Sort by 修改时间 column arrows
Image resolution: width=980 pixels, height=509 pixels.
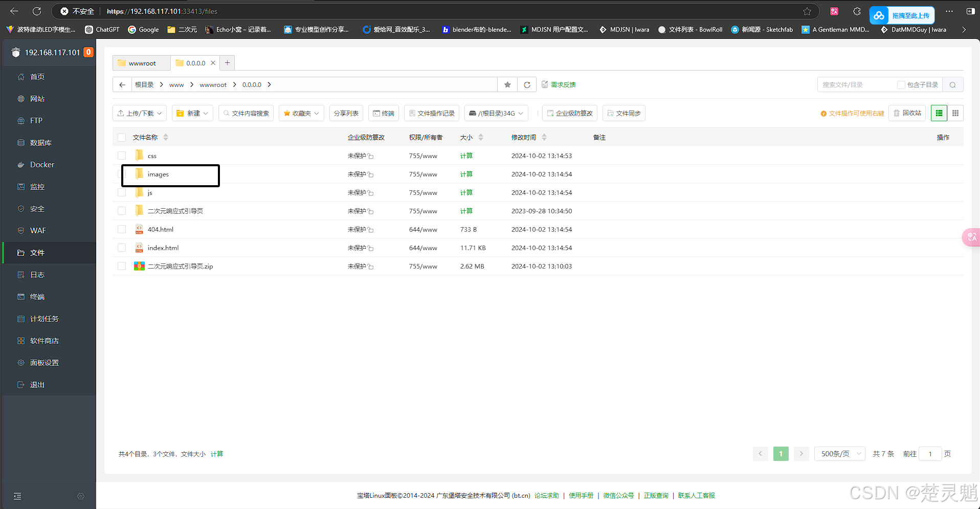(x=544, y=138)
